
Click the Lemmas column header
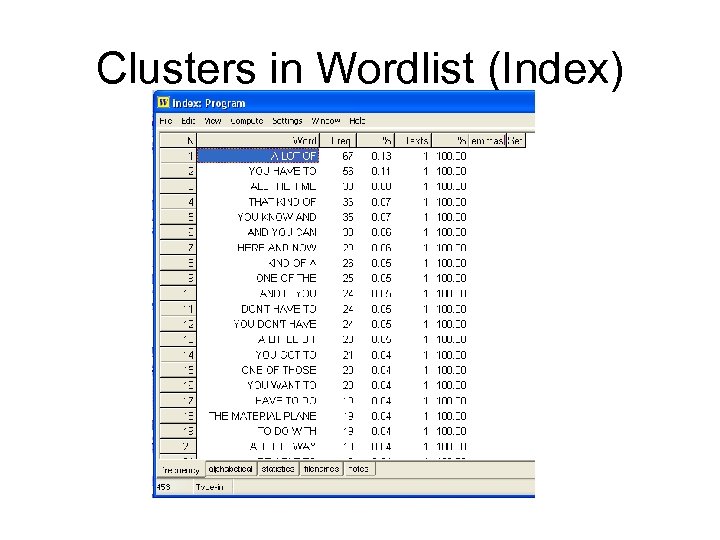(x=487, y=141)
